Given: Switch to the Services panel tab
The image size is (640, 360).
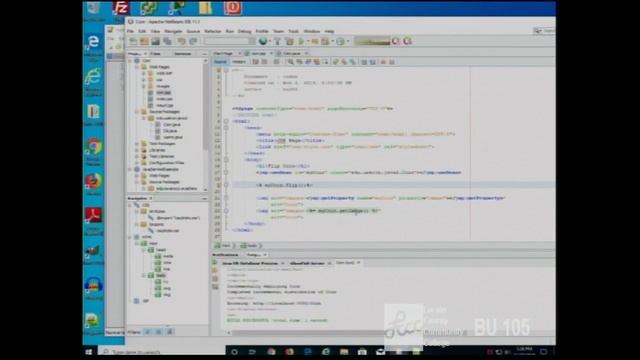Looking at the screenshot, I should tap(182, 53).
